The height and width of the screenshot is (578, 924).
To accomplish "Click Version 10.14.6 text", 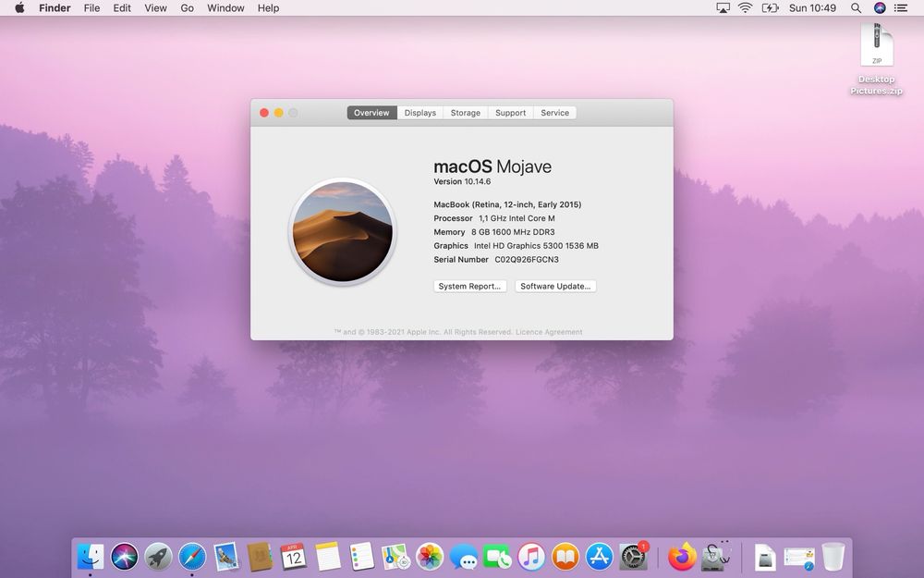I will pyautogui.click(x=462, y=181).
